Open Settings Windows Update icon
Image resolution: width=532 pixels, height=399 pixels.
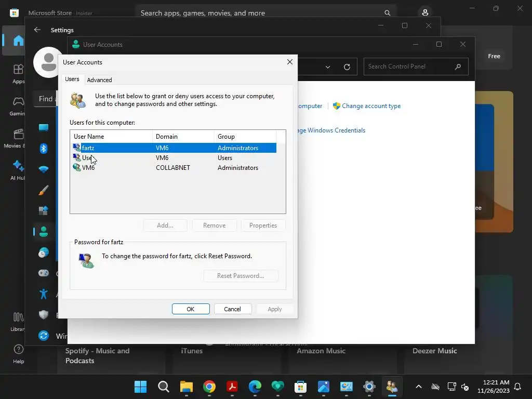(x=44, y=336)
